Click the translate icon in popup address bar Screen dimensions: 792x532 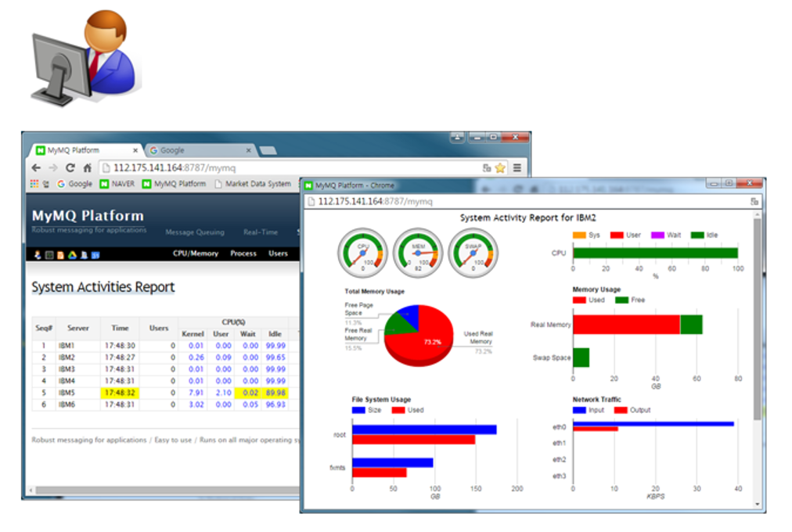(x=754, y=201)
